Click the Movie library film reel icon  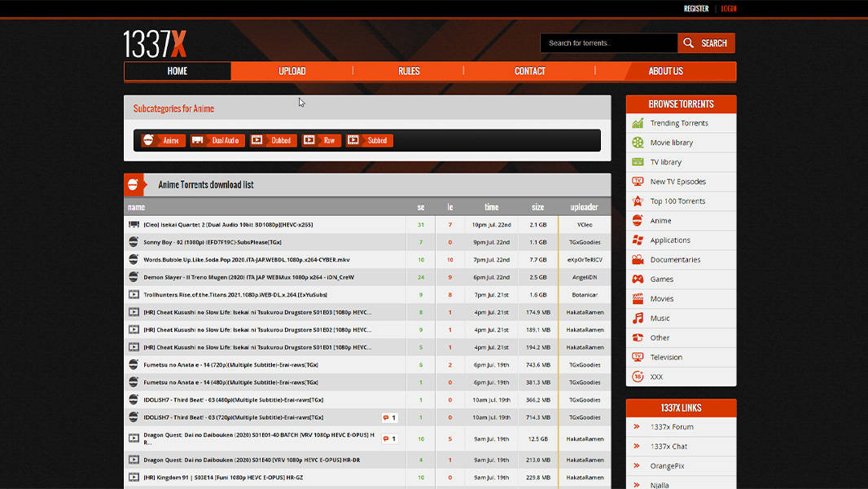pos(638,143)
